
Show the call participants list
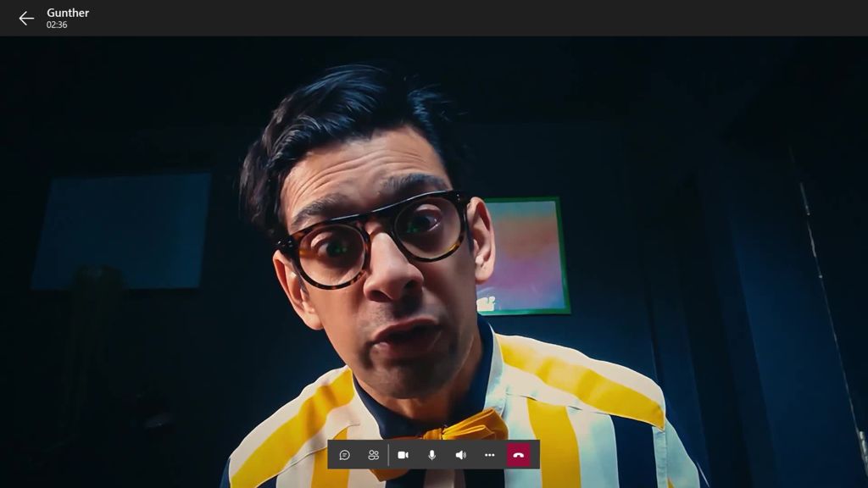[374, 455]
